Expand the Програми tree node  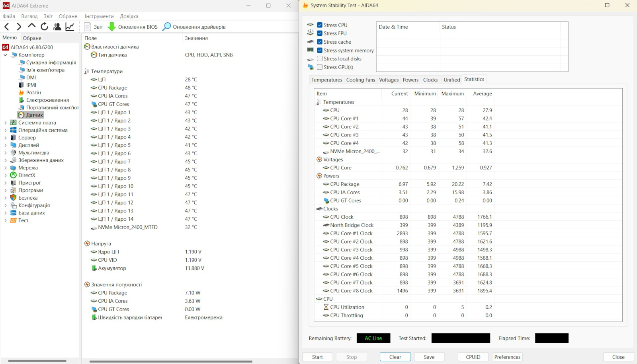pos(5,191)
